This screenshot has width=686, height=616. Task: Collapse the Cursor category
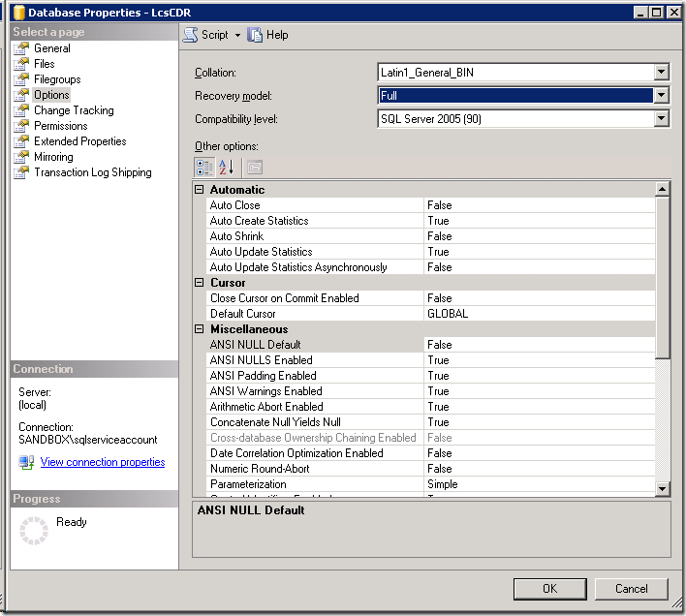(201, 283)
